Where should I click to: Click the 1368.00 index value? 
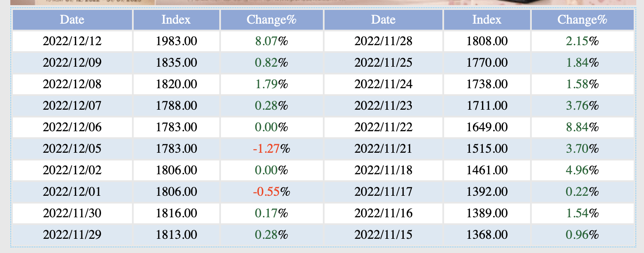click(487, 235)
